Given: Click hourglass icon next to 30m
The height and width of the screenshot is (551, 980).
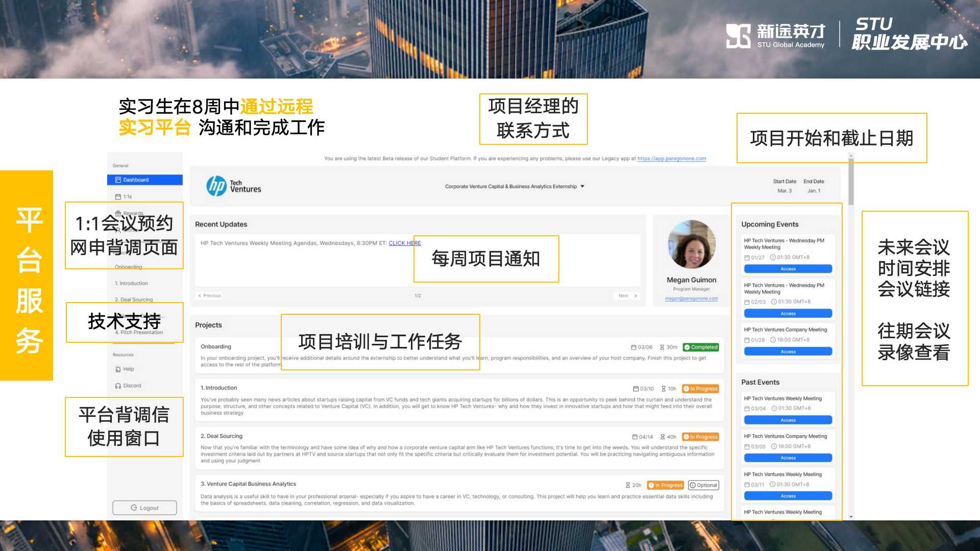Looking at the screenshot, I should click(662, 347).
